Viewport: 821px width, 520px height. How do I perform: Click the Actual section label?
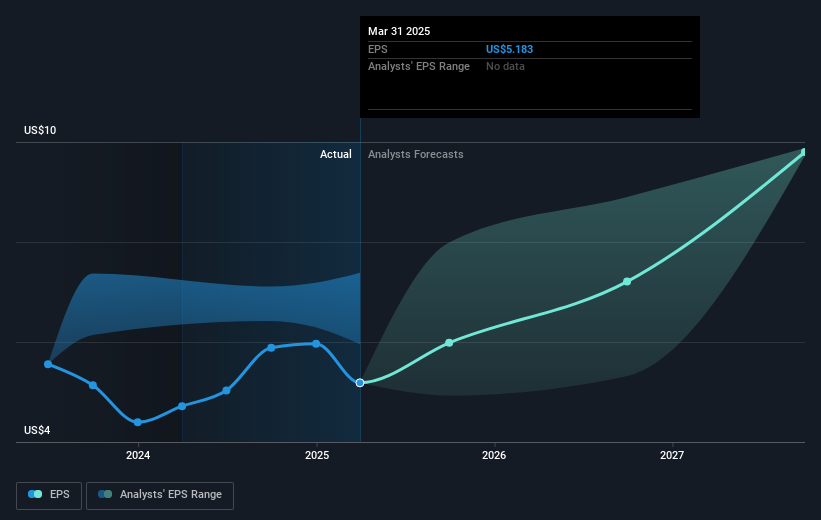coord(336,154)
